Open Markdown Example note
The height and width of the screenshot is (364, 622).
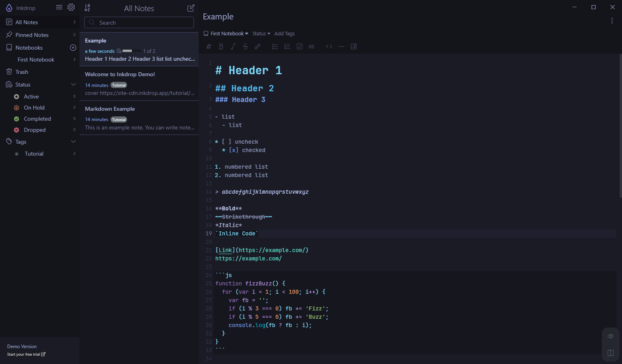tap(139, 118)
